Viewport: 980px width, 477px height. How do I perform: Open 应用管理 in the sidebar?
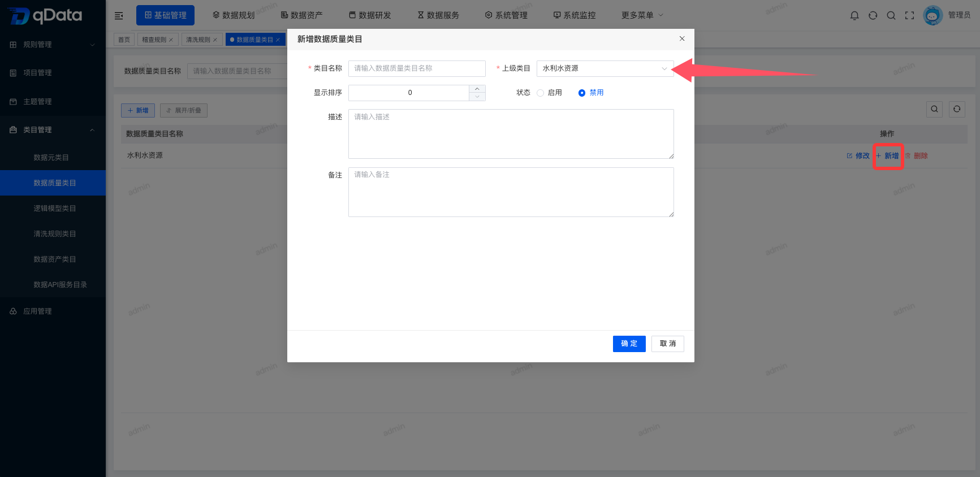point(53,311)
